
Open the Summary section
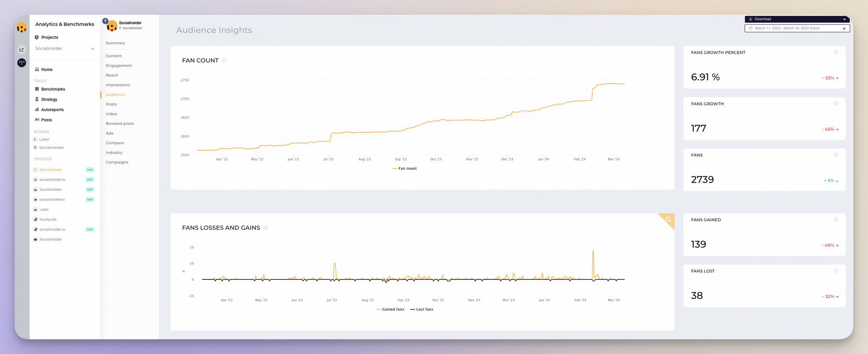tap(115, 43)
